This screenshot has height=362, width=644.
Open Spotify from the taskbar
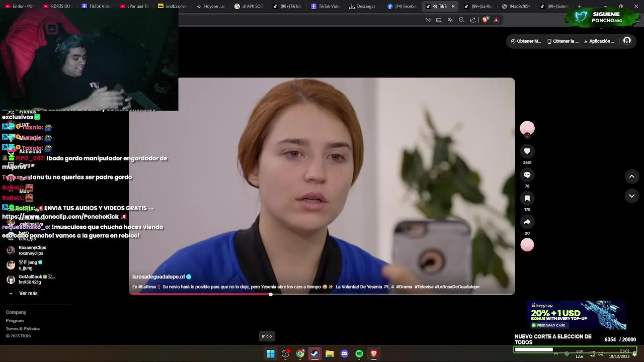tap(359, 354)
